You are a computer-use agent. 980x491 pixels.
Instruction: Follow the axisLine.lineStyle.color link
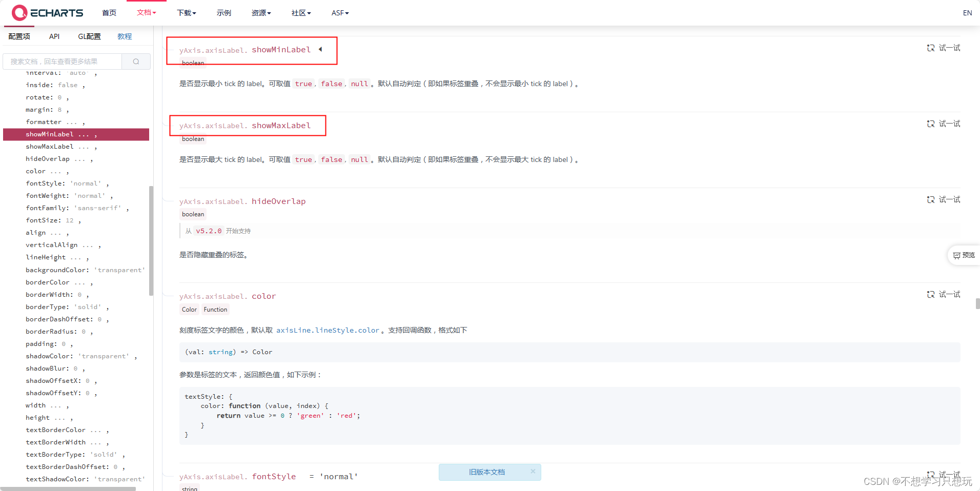coord(328,331)
